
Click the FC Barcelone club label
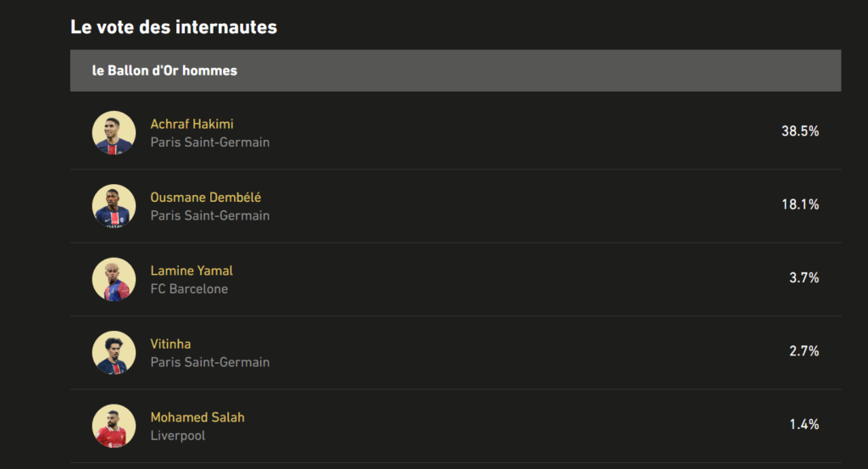tap(189, 289)
